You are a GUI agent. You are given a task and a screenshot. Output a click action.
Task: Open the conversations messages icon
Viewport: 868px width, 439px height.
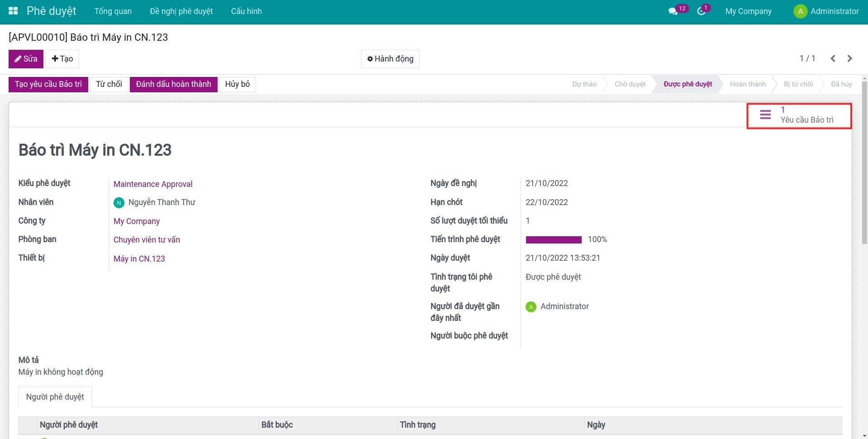[673, 11]
